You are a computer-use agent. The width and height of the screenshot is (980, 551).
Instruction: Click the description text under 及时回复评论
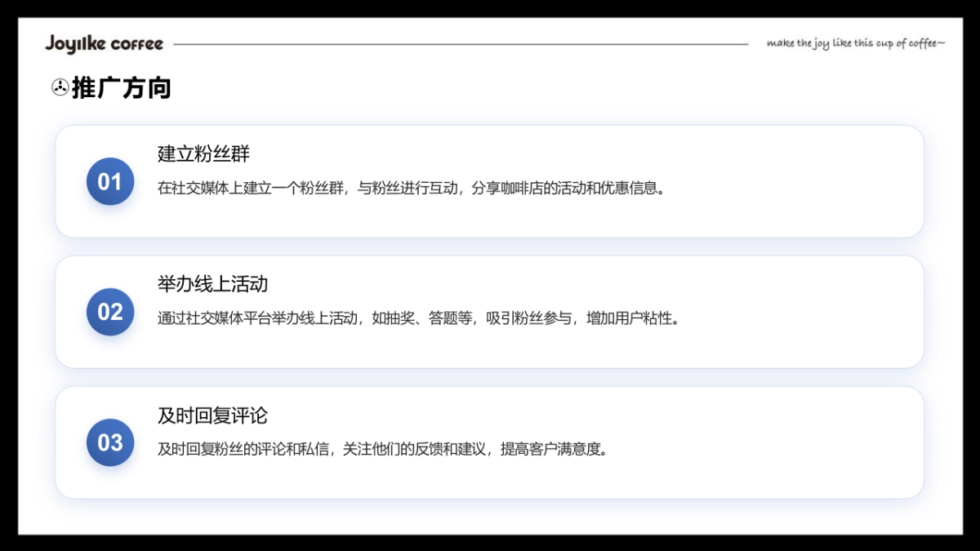[383, 449]
